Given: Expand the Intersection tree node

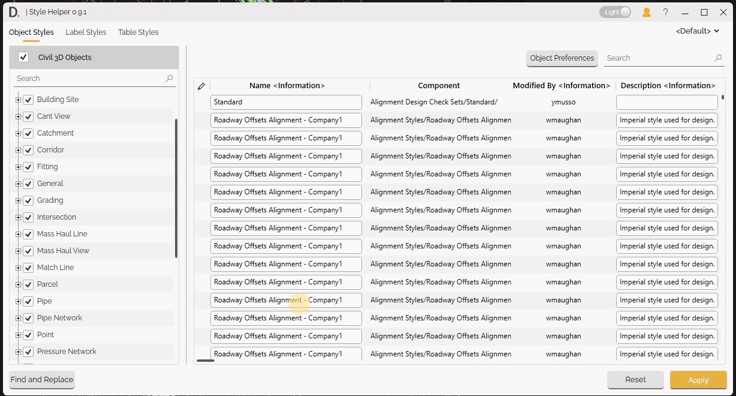Looking at the screenshot, I should pos(18,217).
